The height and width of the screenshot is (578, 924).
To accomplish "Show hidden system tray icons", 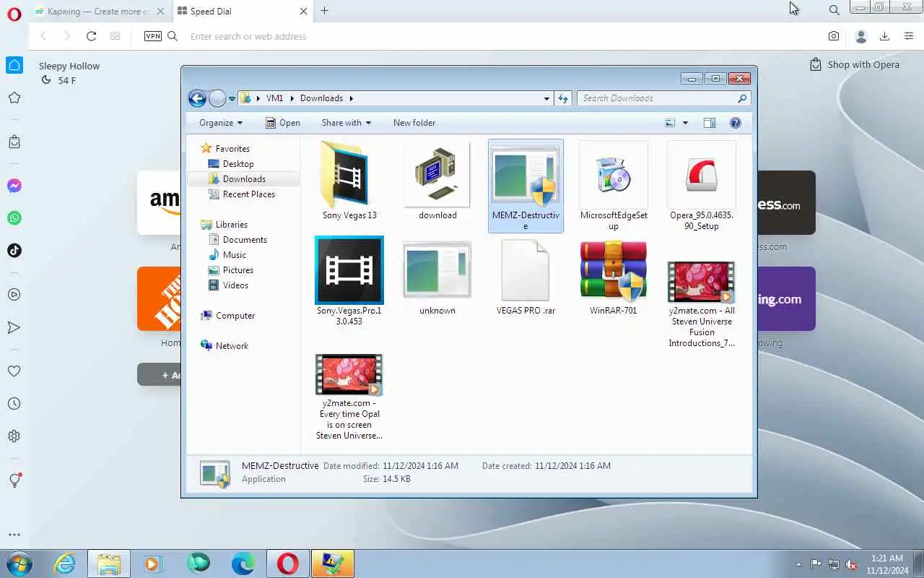I will 798,564.
